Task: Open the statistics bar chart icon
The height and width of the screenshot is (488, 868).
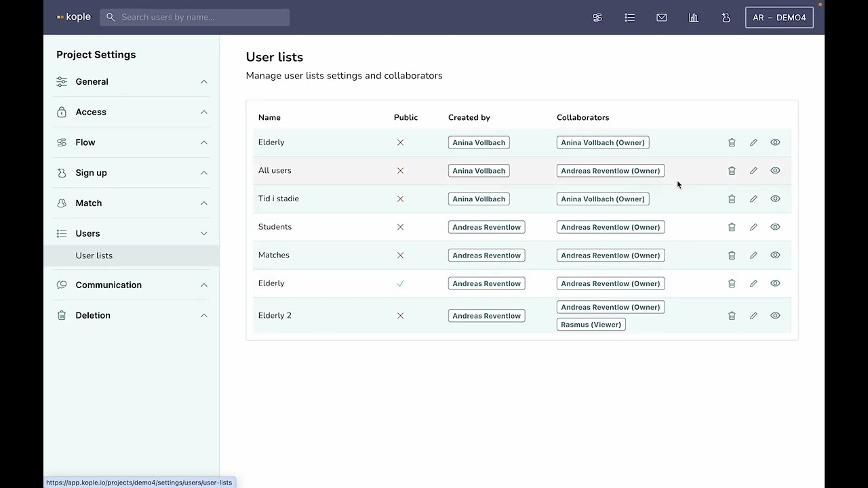Action: coord(694,18)
